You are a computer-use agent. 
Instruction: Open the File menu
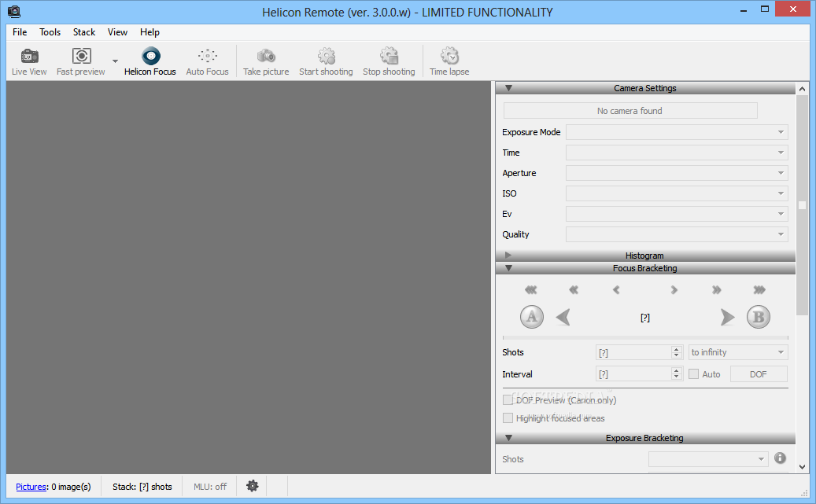[x=20, y=32]
